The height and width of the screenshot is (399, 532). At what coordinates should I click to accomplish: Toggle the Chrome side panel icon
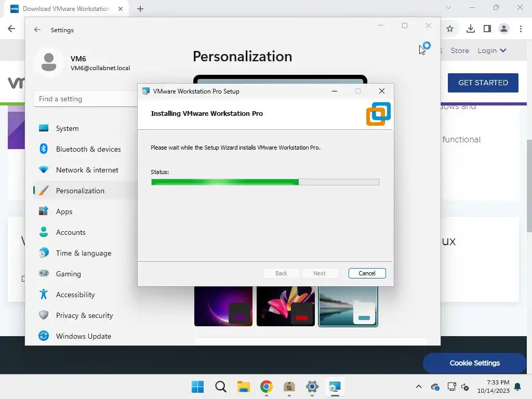pyautogui.click(x=487, y=29)
